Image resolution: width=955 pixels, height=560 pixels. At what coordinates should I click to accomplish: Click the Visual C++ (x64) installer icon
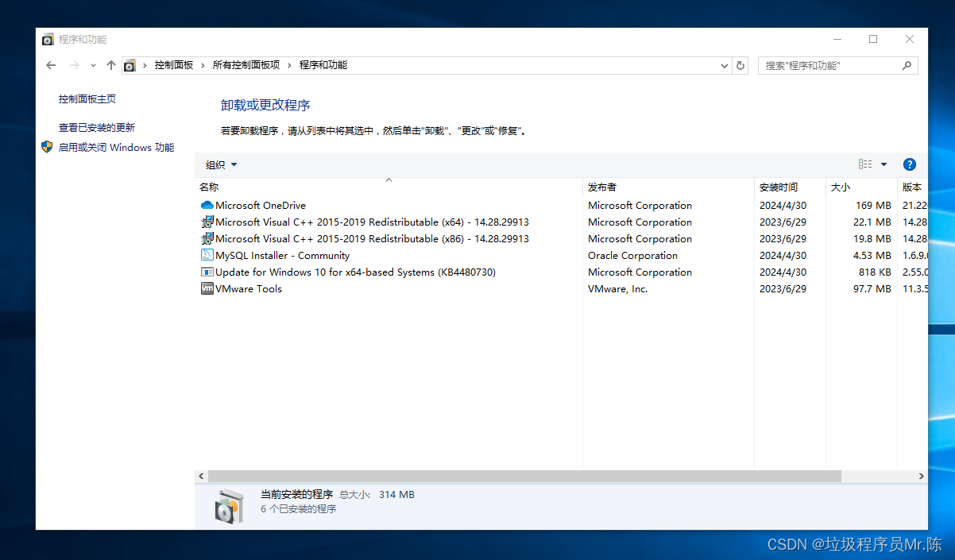[207, 222]
